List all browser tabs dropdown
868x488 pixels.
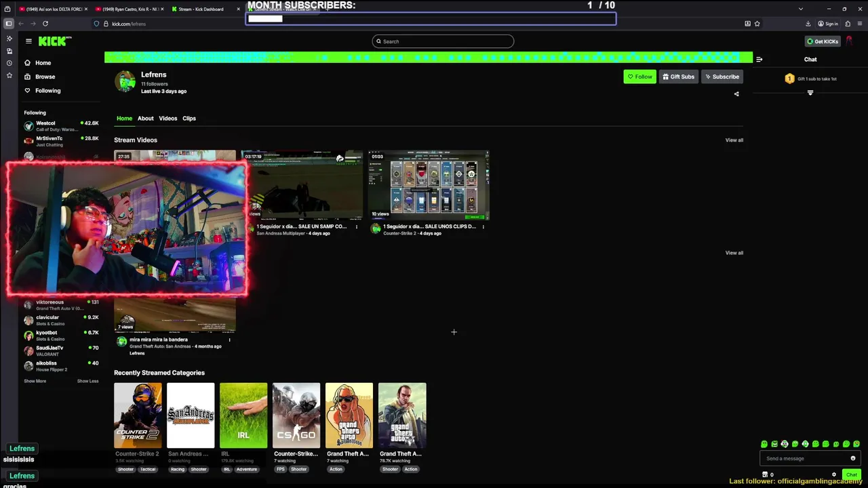[801, 9]
